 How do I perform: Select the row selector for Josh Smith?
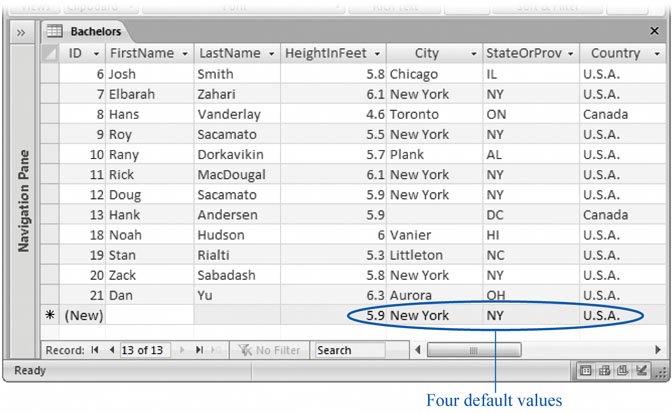coord(50,74)
